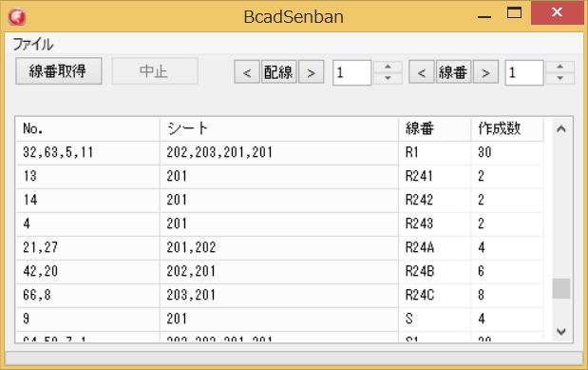Select the row with No. 14
Image resolution: width=588 pixels, height=370 pixels.
click(x=279, y=200)
